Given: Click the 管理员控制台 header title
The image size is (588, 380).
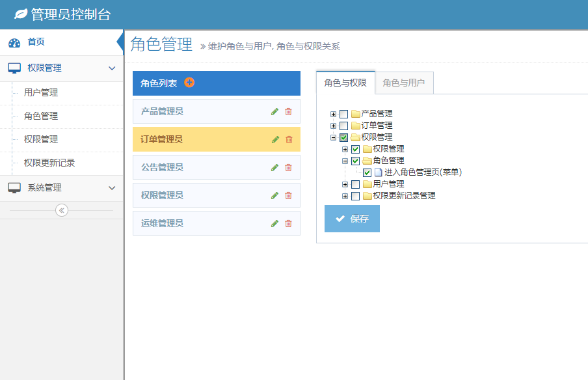Looking at the screenshot, I should (71, 14).
